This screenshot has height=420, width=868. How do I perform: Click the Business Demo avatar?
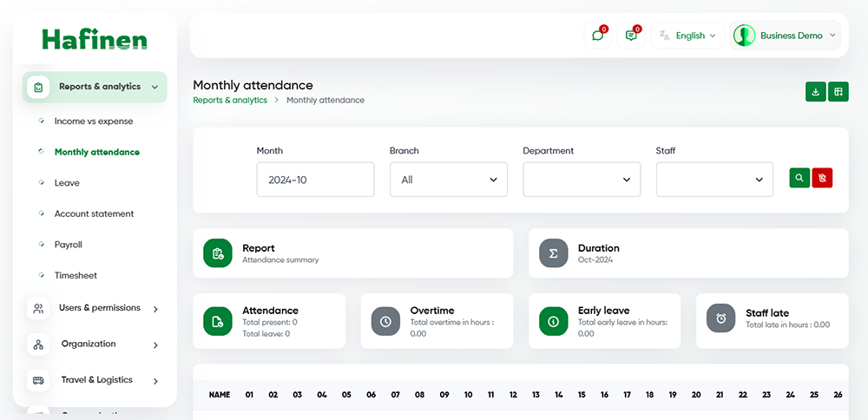tap(745, 36)
